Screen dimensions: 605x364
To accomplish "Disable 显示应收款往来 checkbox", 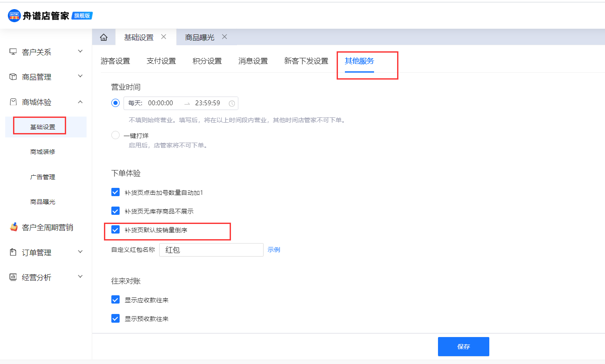I will tap(115, 300).
